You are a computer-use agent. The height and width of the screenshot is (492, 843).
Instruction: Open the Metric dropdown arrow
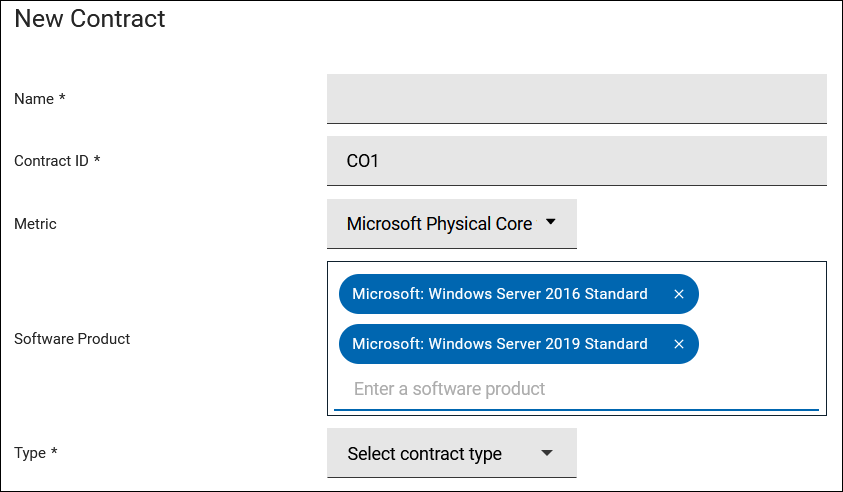point(551,222)
